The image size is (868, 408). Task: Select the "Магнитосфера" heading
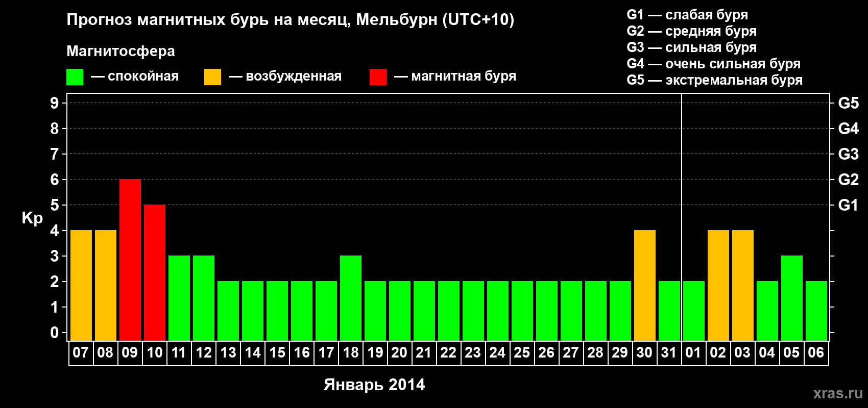click(121, 51)
